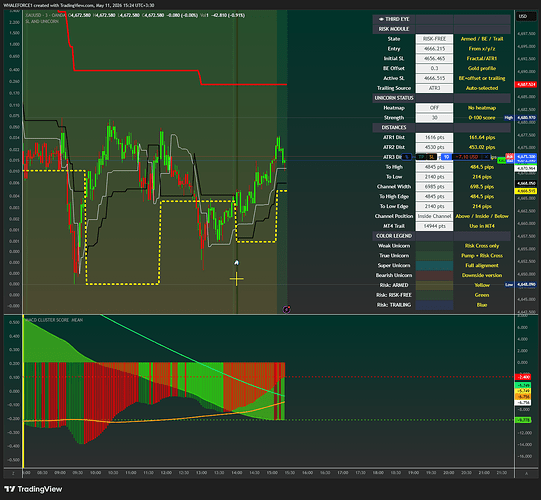
Task: Open the USD currency selector
Action: (x=523, y=16)
